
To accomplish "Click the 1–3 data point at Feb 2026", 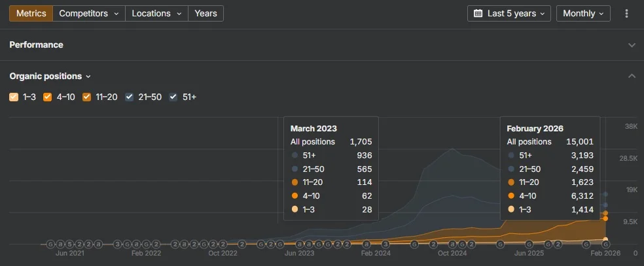I will click(605, 239).
